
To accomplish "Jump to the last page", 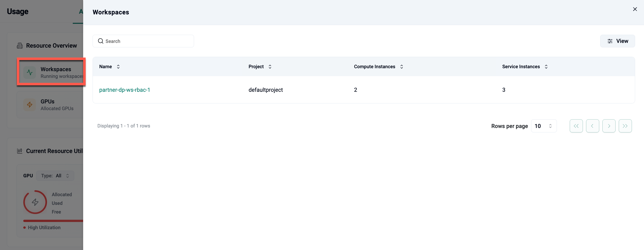I will 625,126.
